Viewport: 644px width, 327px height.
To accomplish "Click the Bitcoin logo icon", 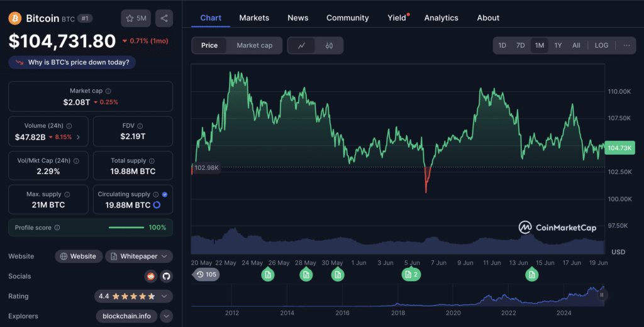I will tap(15, 18).
